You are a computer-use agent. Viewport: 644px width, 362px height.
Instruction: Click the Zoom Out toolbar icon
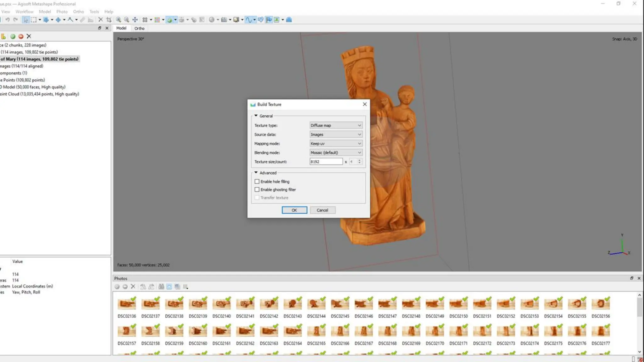tap(126, 20)
